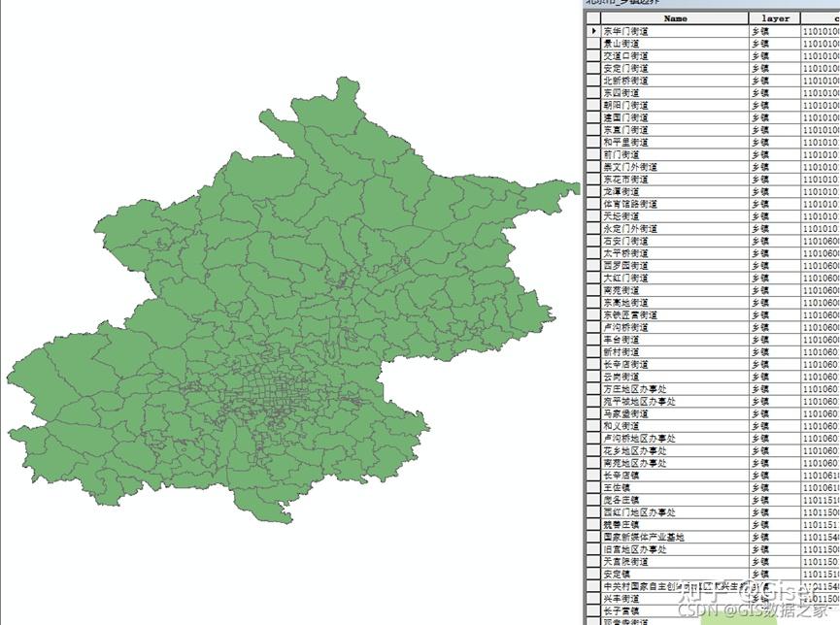Pick the 南苑地区办事处 cell

pos(675,463)
